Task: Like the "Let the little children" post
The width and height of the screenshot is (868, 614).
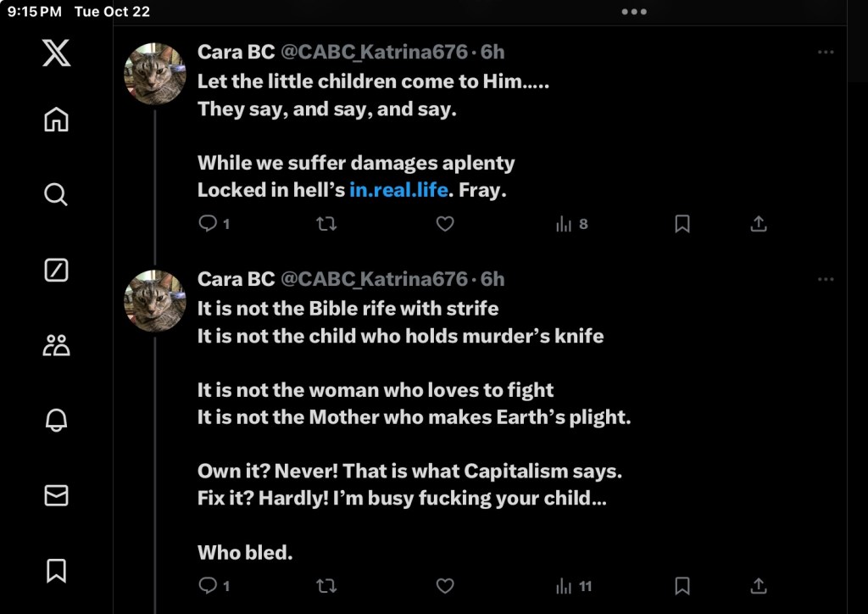Action: [445, 224]
